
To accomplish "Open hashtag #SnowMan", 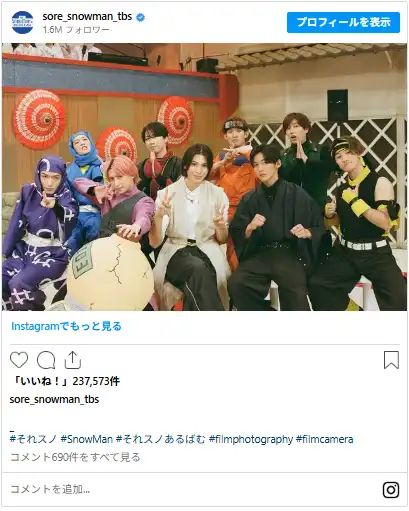I will coord(87,439).
